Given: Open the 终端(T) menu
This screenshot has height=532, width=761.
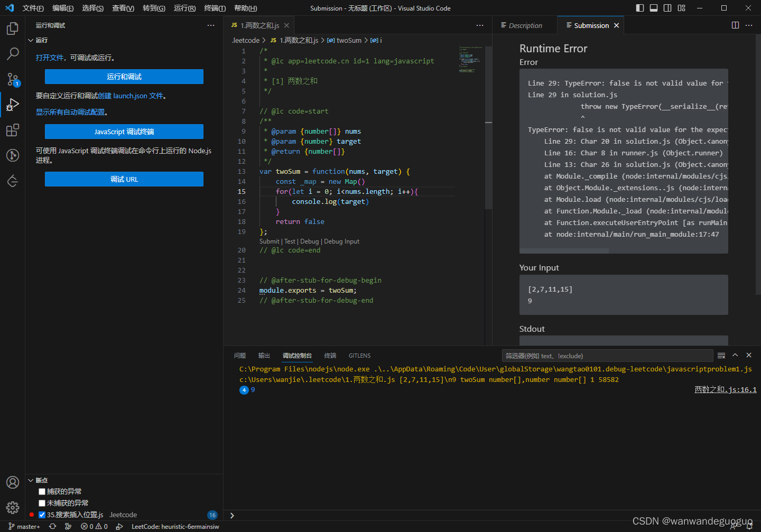Looking at the screenshot, I should (215, 8).
